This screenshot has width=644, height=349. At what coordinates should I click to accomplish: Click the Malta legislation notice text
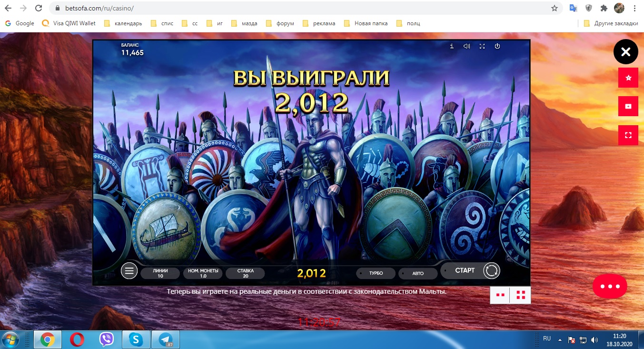pyautogui.click(x=307, y=291)
